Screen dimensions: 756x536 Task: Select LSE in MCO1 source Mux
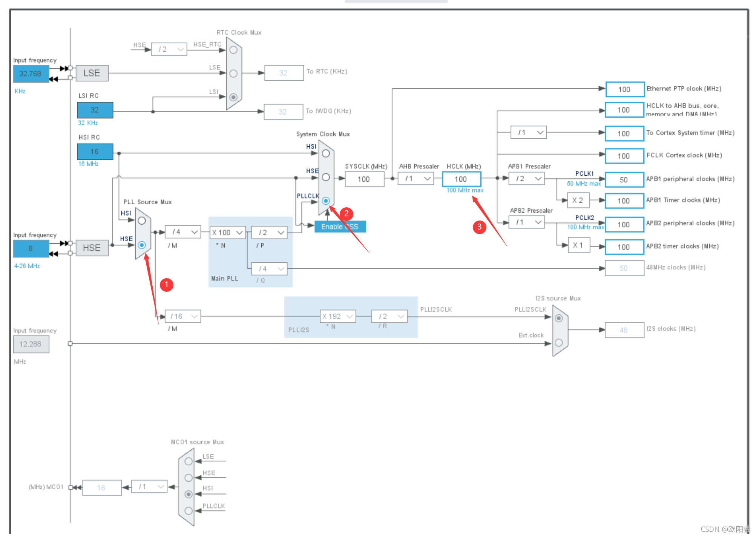tap(189, 461)
